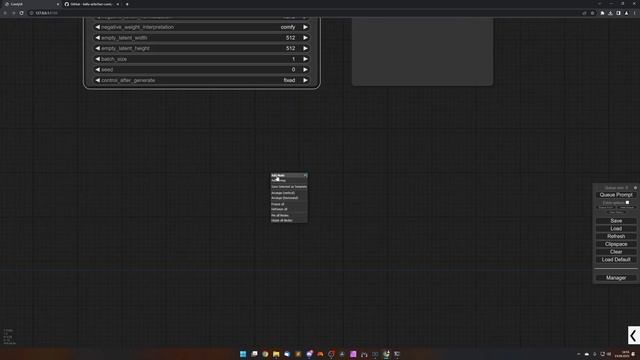
Task: Open the negative_weight_interpretation 'comfy' value selector
Action: point(288,27)
